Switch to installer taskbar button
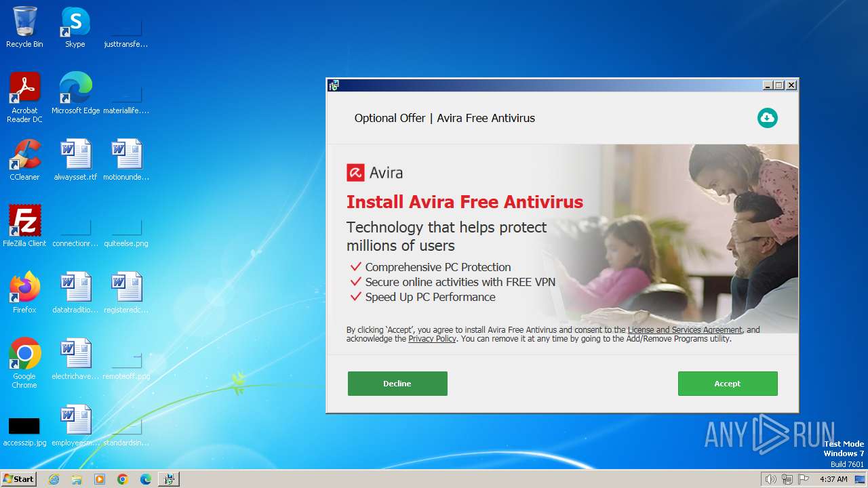The image size is (868, 488). (169, 479)
